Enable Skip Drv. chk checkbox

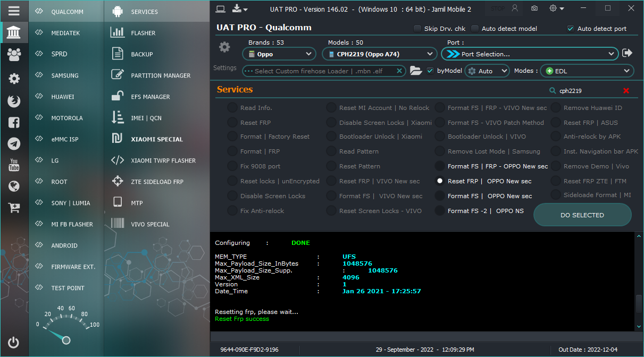(x=417, y=28)
